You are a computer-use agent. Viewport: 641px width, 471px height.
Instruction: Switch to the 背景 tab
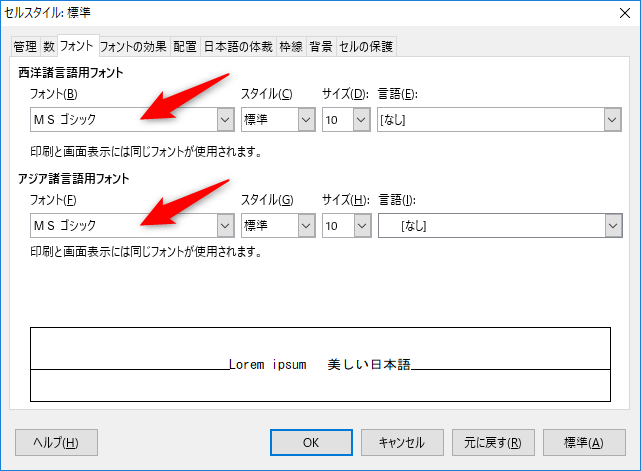tap(321, 46)
